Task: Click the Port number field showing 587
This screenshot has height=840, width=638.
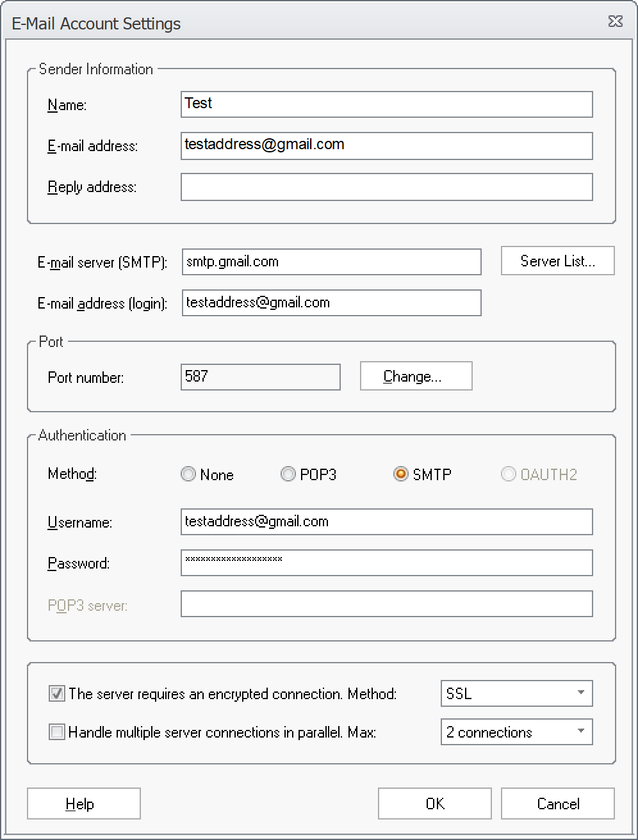Action: pos(260,376)
